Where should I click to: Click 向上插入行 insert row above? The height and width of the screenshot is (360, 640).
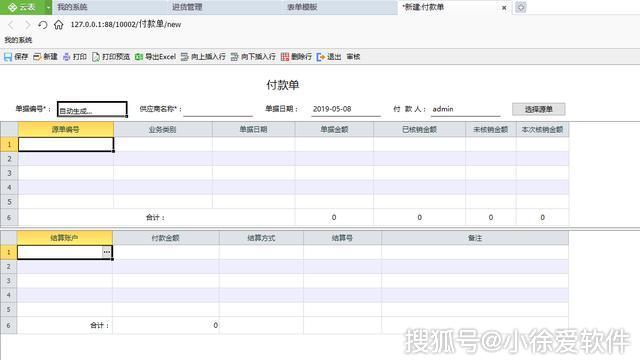click(x=203, y=57)
